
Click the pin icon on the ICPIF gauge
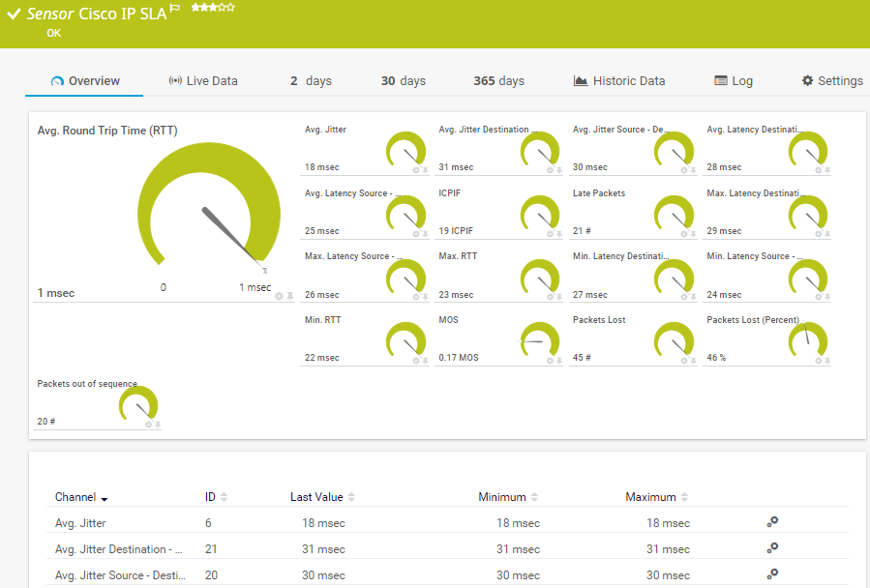click(559, 233)
